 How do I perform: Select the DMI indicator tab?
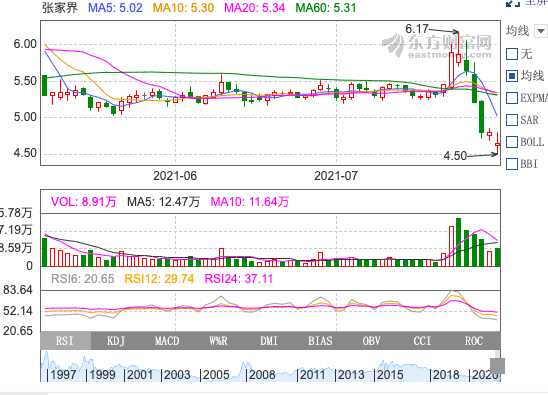point(269,341)
